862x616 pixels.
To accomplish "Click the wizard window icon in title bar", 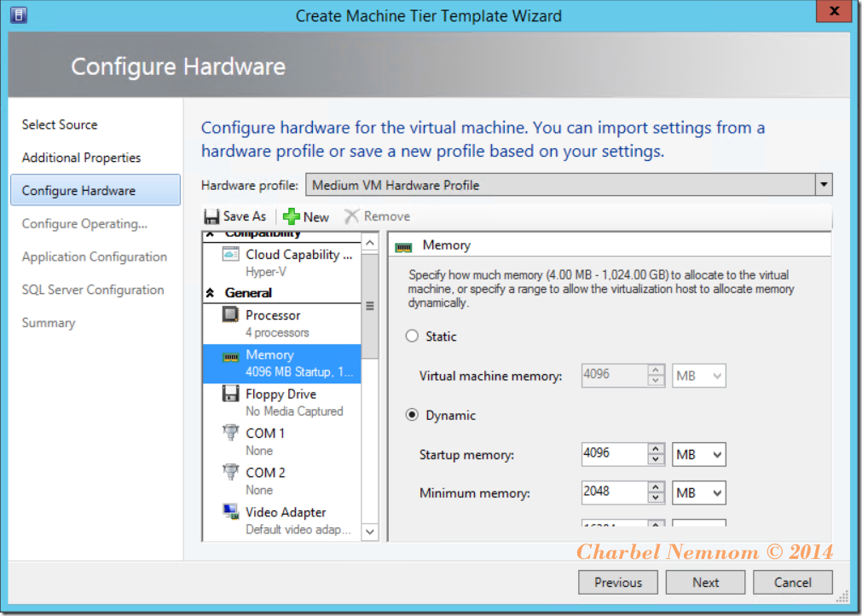I will (19, 14).
